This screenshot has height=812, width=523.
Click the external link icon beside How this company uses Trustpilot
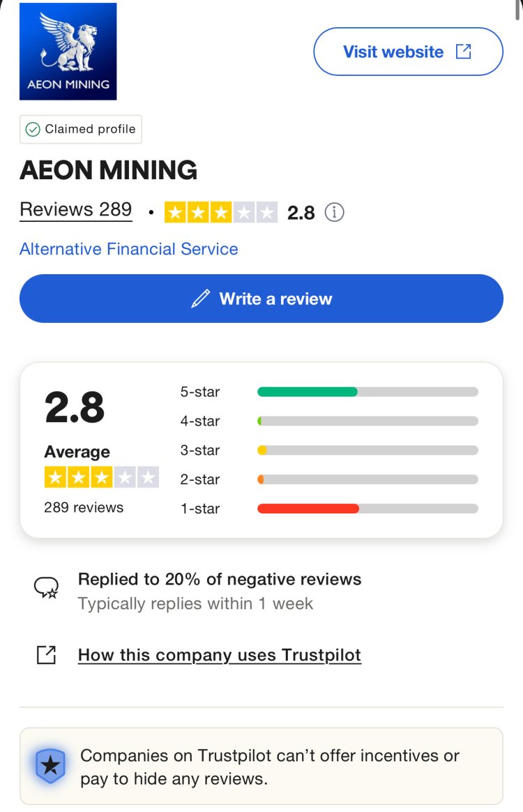[x=45, y=655]
